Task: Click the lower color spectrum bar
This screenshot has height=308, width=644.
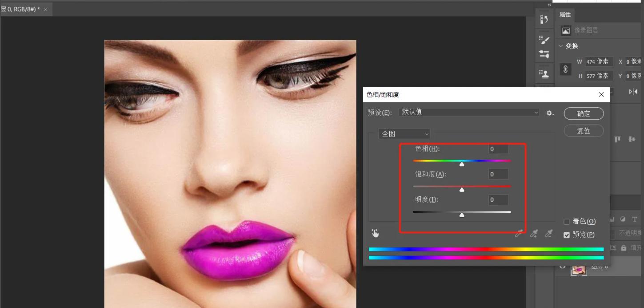Action: coord(486,258)
